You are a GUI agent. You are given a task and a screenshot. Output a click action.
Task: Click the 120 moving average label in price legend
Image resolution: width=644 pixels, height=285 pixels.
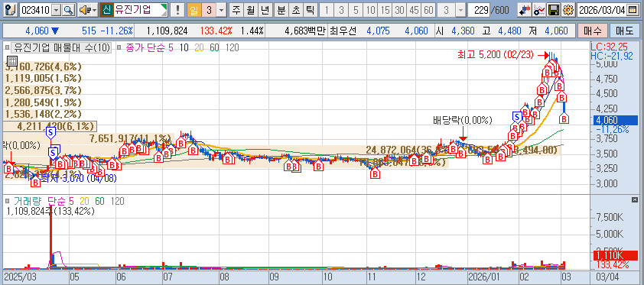[x=232, y=48]
